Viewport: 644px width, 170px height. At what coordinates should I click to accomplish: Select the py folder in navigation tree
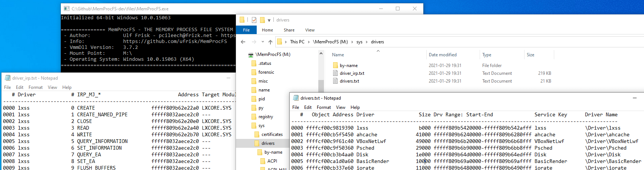pos(261,108)
